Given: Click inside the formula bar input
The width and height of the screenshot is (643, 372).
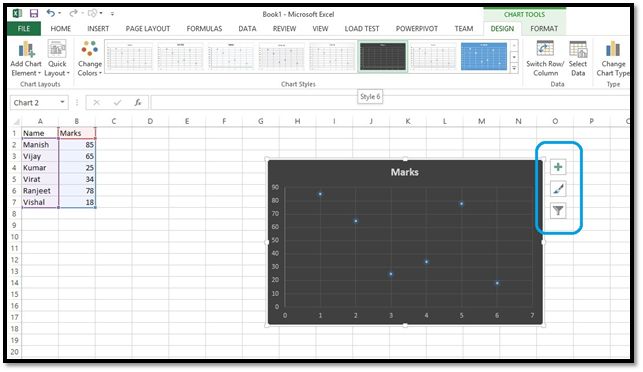Looking at the screenshot, I should coord(390,103).
